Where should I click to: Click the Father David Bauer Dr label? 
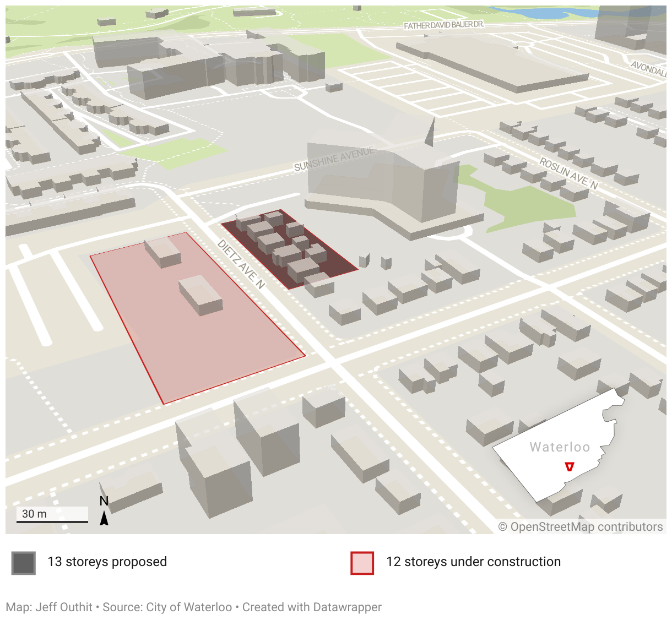[x=443, y=24]
